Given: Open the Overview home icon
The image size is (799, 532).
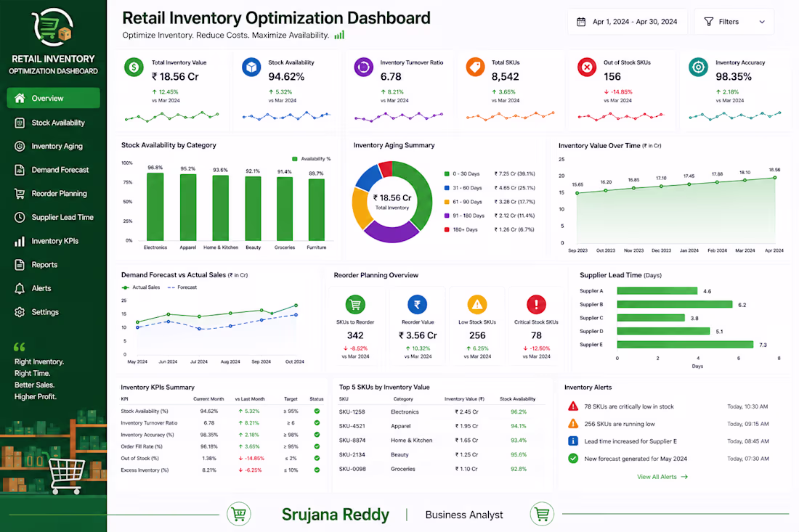Looking at the screenshot, I should [x=20, y=98].
